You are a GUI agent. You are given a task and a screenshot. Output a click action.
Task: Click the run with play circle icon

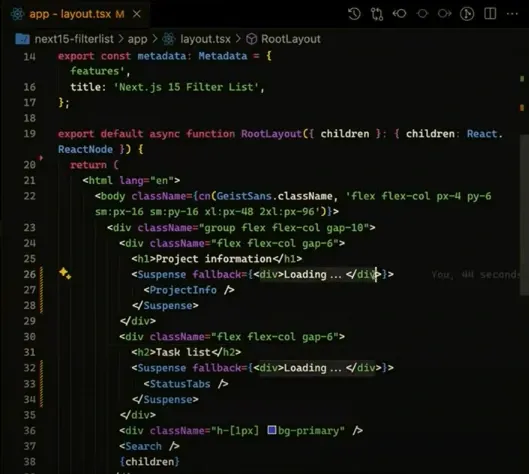coord(467,14)
